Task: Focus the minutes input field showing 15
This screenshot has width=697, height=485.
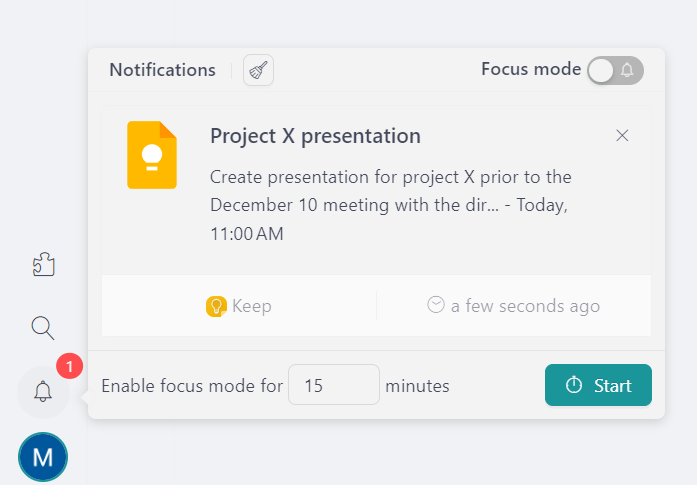Action: (x=333, y=385)
